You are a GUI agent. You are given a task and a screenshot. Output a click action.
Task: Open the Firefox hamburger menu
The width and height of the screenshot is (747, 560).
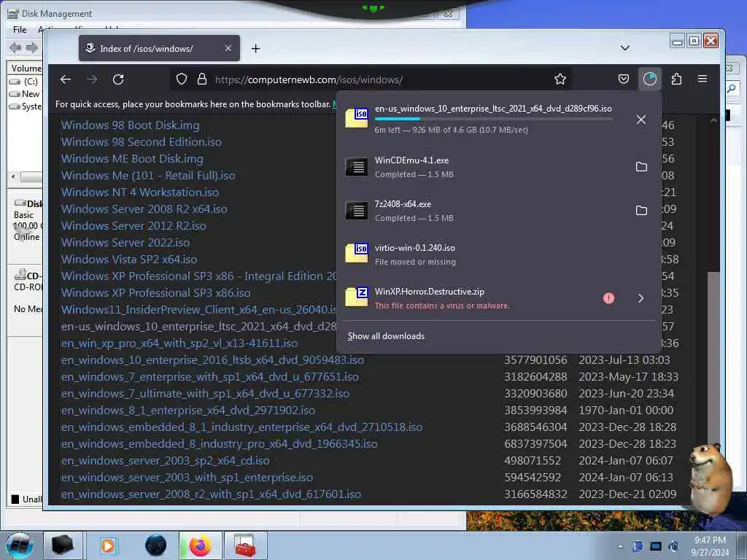pyautogui.click(x=703, y=79)
